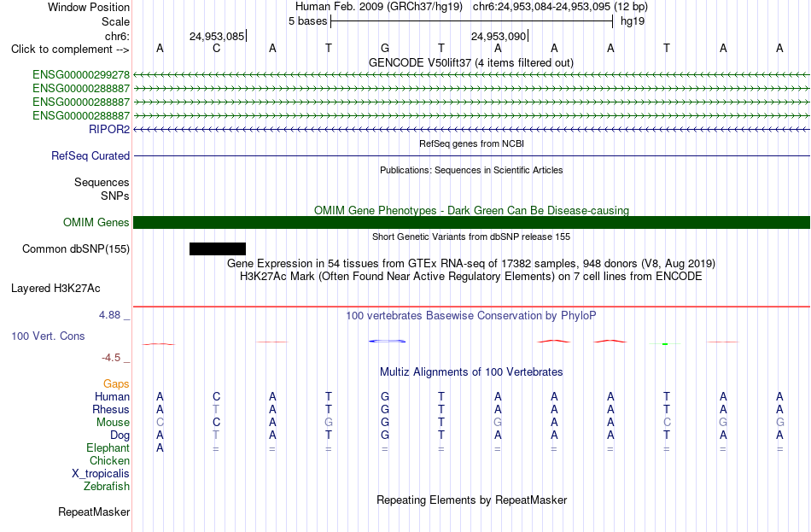The width and height of the screenshot is (811, 532).
Task: Click the Elephant row's A alignment base
Action: [160, 448]
